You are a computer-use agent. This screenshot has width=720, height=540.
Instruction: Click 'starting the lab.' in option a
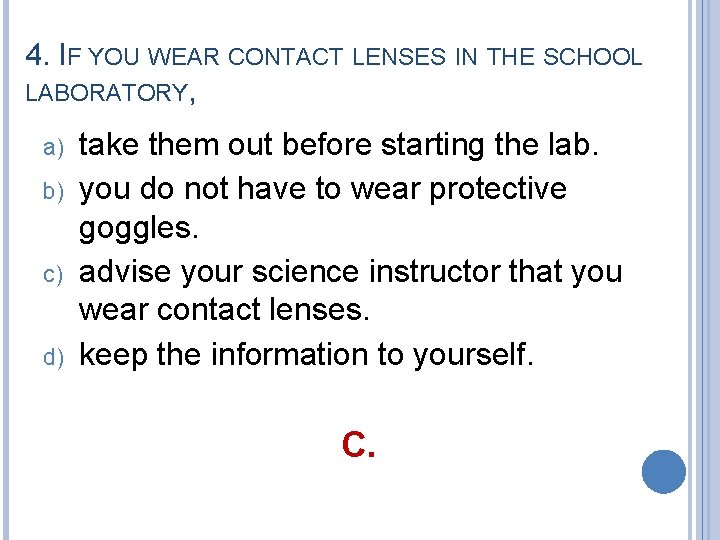click(490, 145)
